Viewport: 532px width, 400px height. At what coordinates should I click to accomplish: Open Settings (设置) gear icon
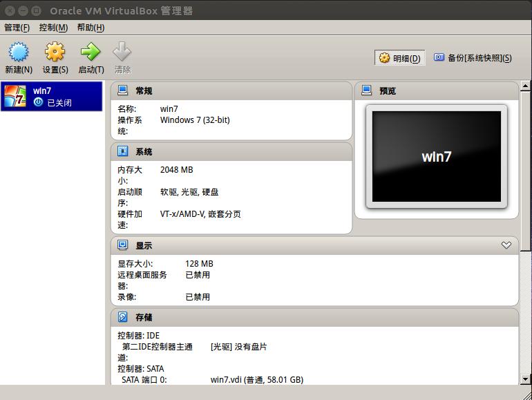pos(55,52)
